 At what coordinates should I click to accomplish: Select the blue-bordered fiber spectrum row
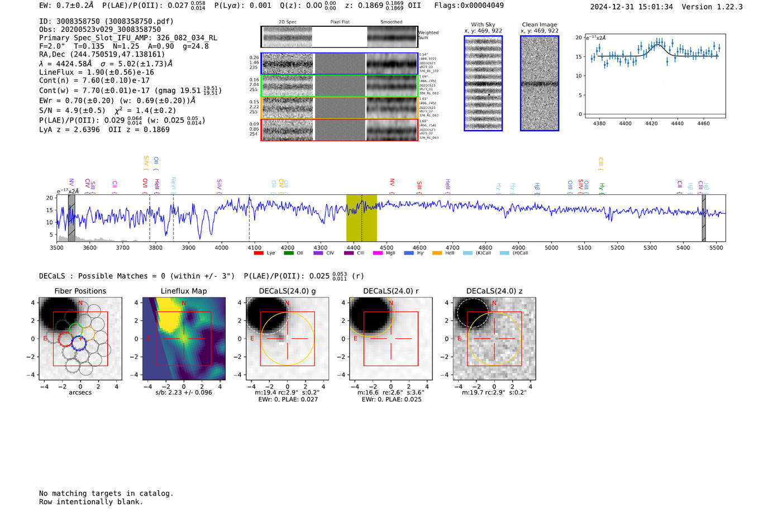(339, 64)
